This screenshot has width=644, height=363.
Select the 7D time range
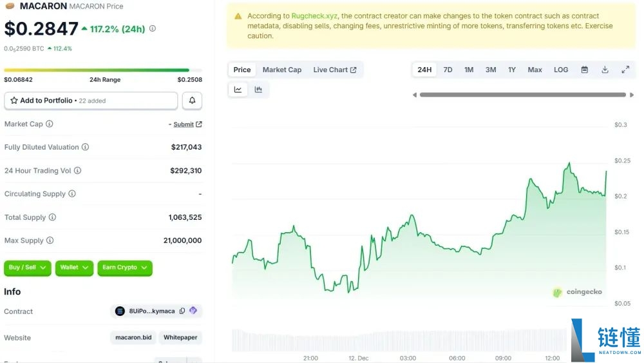click(x=448, y=70)
